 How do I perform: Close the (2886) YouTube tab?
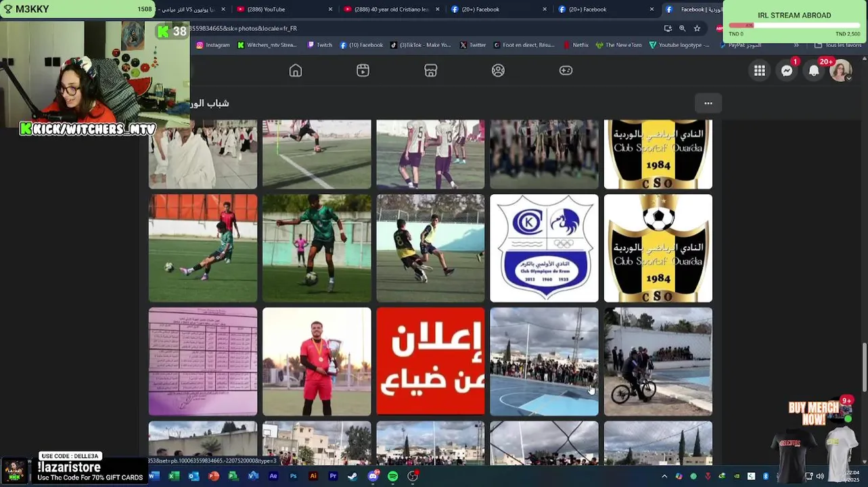(330, 9)
